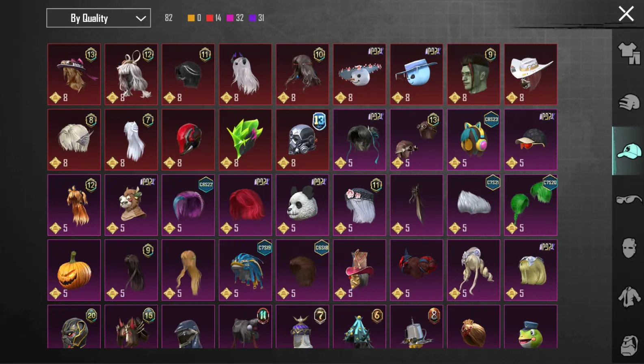Image resolution: width=644 pixels, height=364 pixels.
Task: Select the helmet category icon
Action: coord(629,102)
